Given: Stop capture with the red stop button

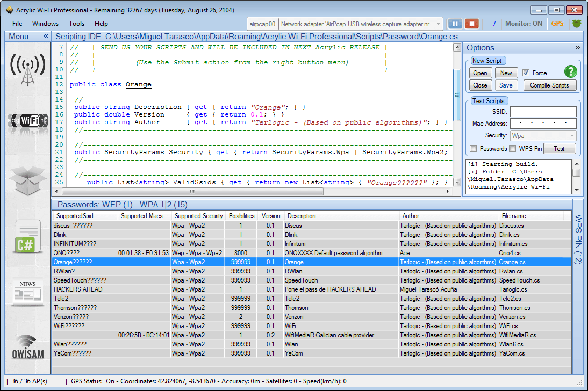Looking at the screenshot, I should (x=471, y=24).
